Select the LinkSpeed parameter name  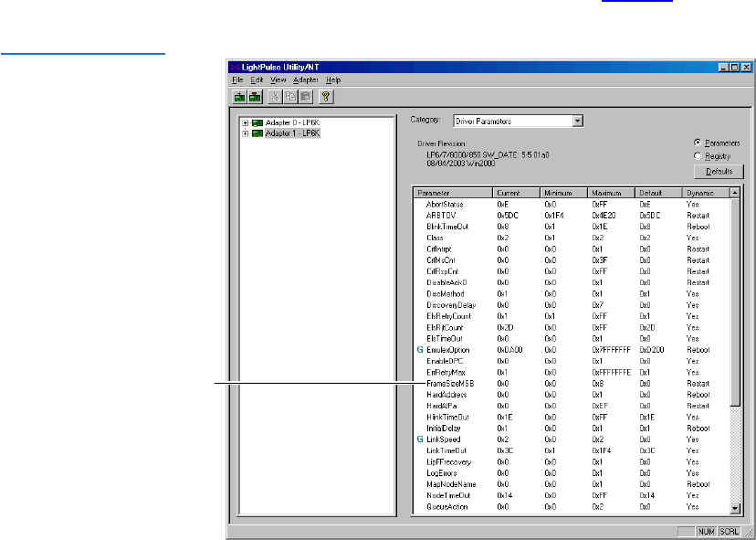pyautogui.click(x=444, y=439)
